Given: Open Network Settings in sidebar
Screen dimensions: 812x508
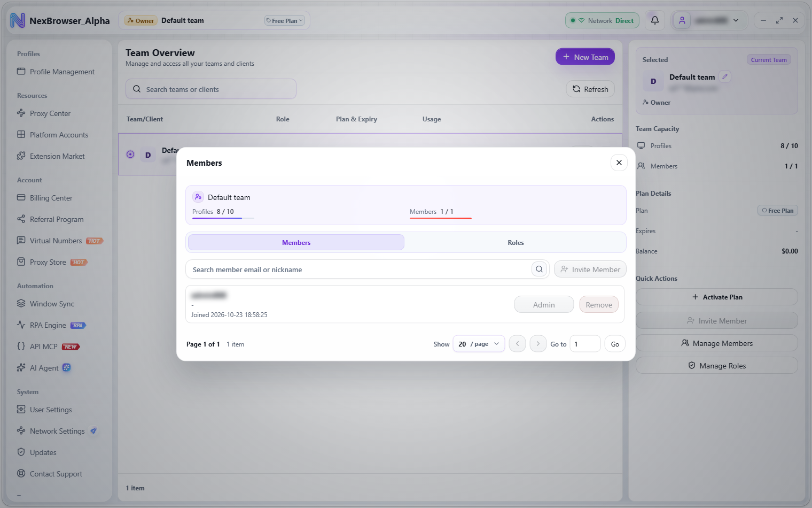Looking at the screenshot, I should click(x=57, y=431).
